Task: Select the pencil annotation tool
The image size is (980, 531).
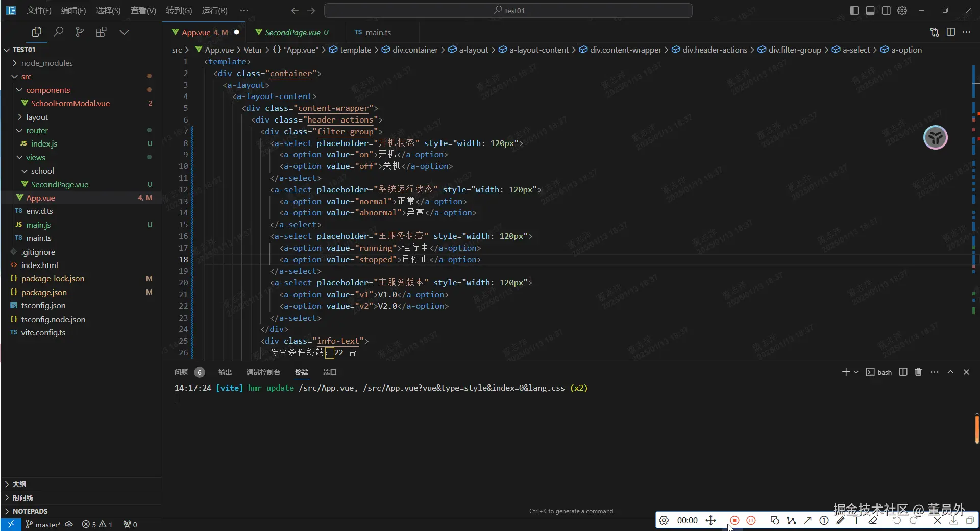Action: tap(840, 520)
